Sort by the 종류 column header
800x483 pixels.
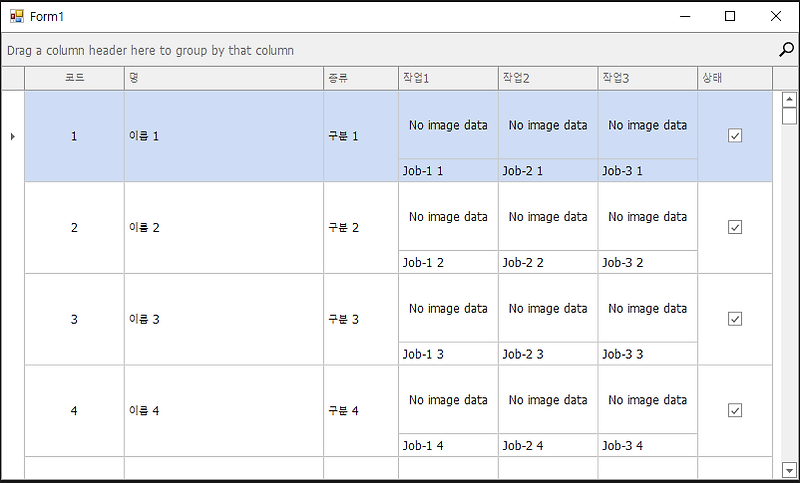click(x=361, y=78)
